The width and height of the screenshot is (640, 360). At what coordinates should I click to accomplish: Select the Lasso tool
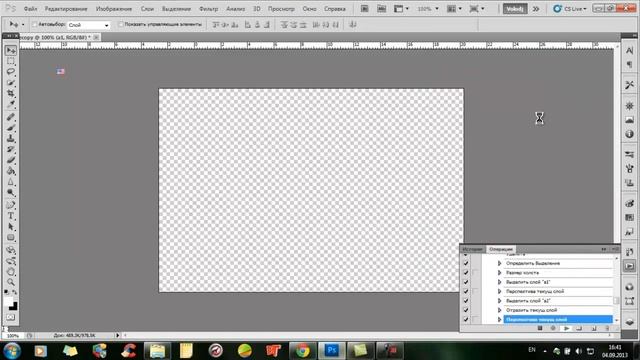coord(11,72)
